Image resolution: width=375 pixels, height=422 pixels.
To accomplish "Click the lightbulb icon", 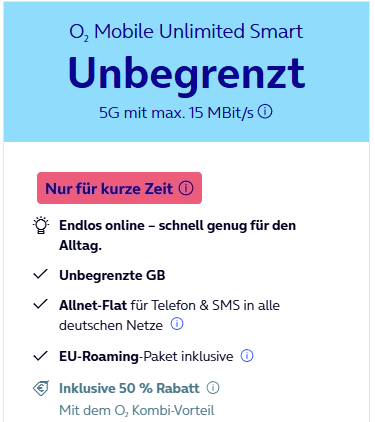I will tap(41, 226).
